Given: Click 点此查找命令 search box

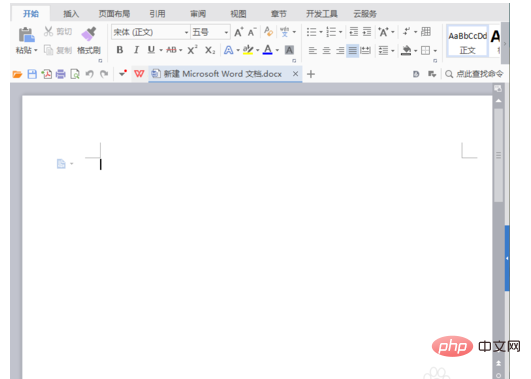Looking at the screenshot, I should pyautogui.click(x=474, y=74).
